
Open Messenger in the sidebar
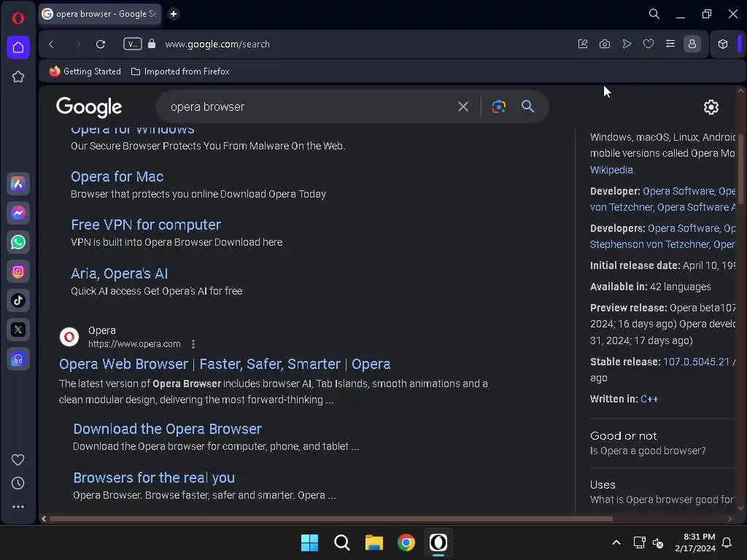[x=18, y=213]
